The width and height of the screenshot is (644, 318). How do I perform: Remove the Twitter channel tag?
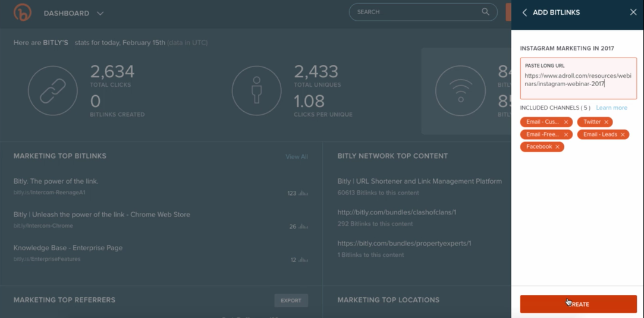coord(606,122)
